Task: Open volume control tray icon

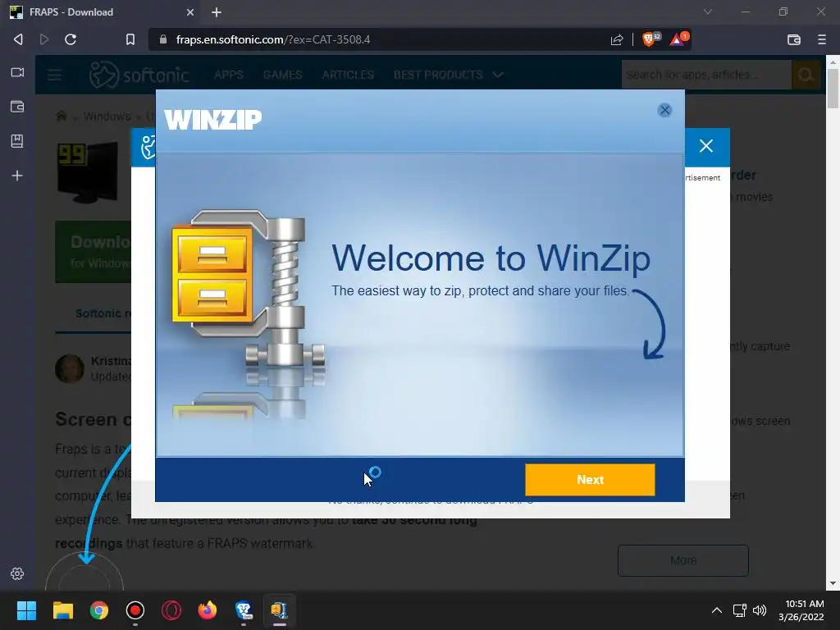Action: (760, 610)
